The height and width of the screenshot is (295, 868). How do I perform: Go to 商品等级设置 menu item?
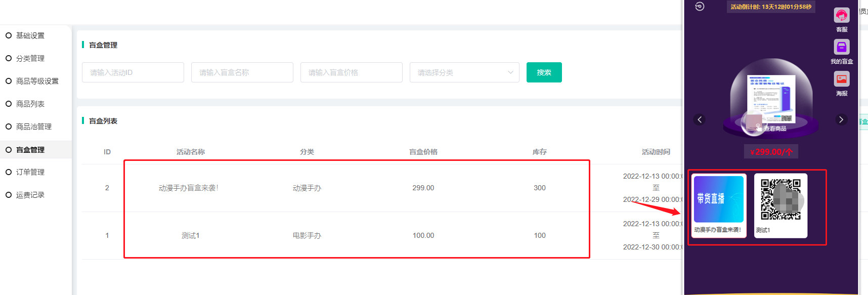coord(37,81)
